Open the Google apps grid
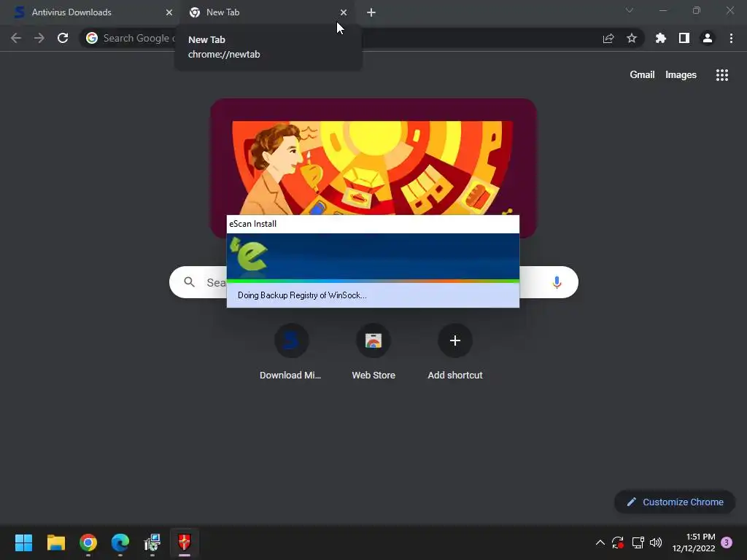 (721, 75)
